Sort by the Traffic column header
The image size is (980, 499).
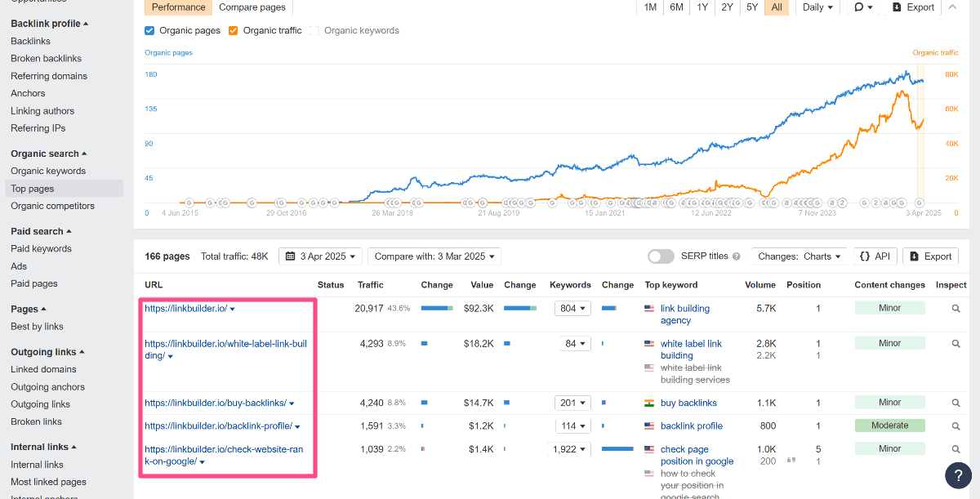[x=371, y=285]
